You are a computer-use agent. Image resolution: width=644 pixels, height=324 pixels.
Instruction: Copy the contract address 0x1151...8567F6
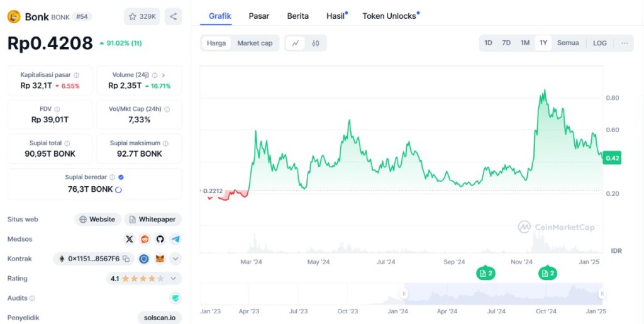tap(126, 259)
